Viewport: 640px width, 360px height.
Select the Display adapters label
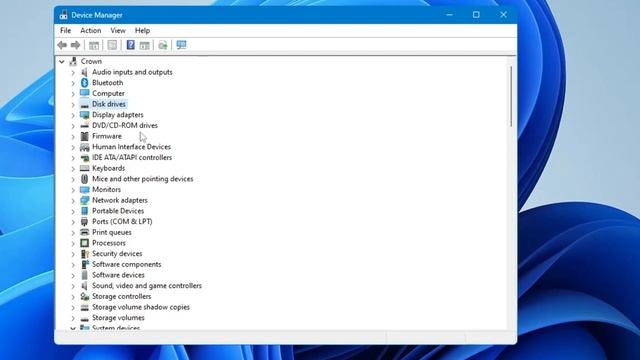pos(118,115)
